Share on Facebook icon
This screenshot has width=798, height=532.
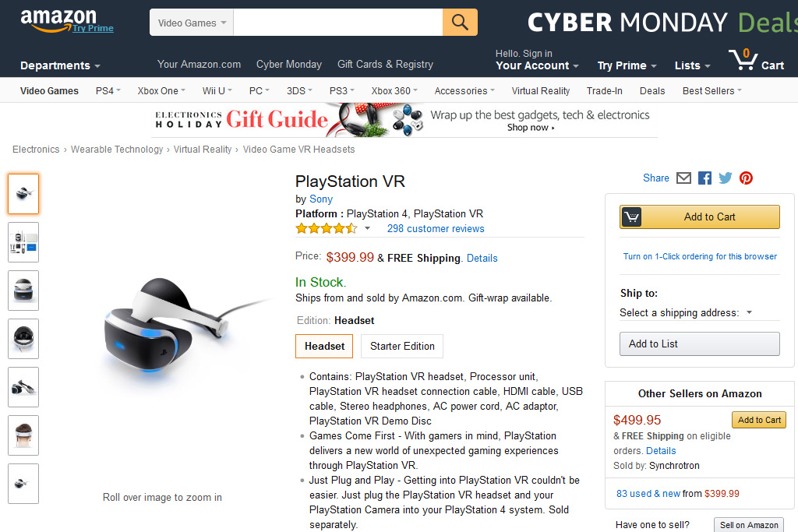pos(704,178)
